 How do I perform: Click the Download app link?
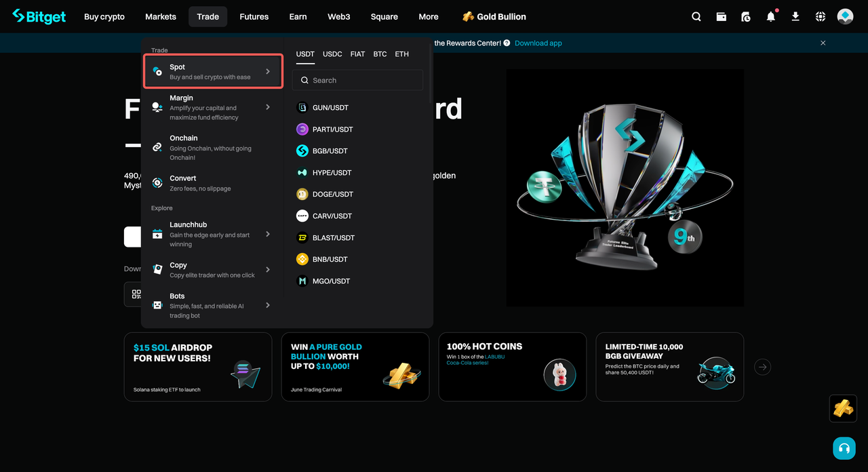(538, 43)
